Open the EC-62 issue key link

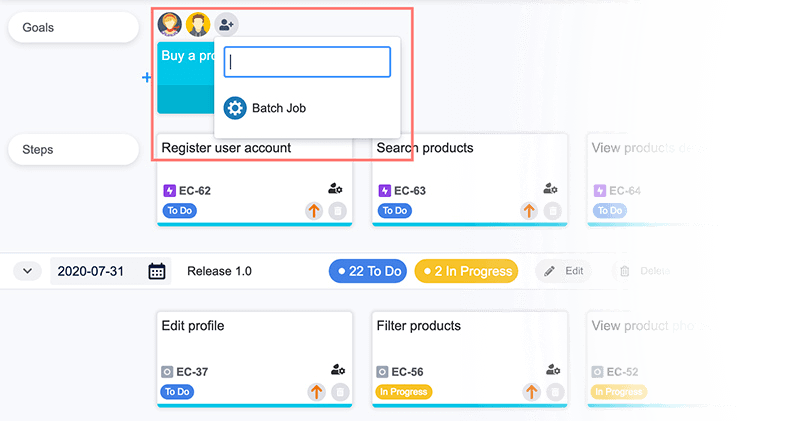tap(195, 191)
